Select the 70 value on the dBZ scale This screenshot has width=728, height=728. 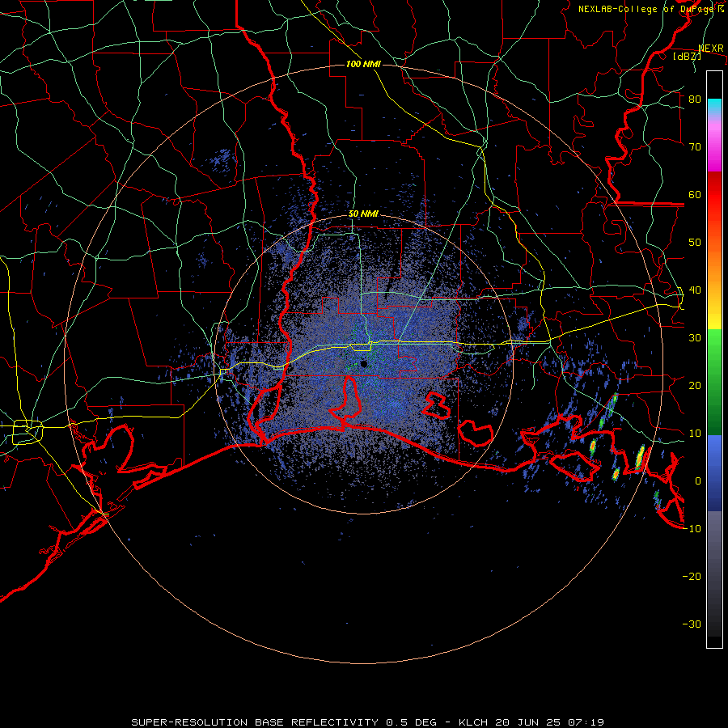point(695,147)
